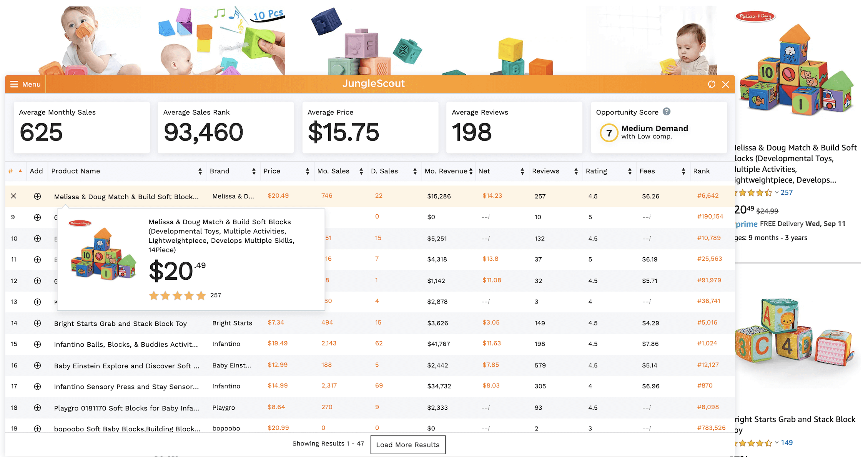Add row 9 product to tracker
868x457 pixels.
point(37,217)
